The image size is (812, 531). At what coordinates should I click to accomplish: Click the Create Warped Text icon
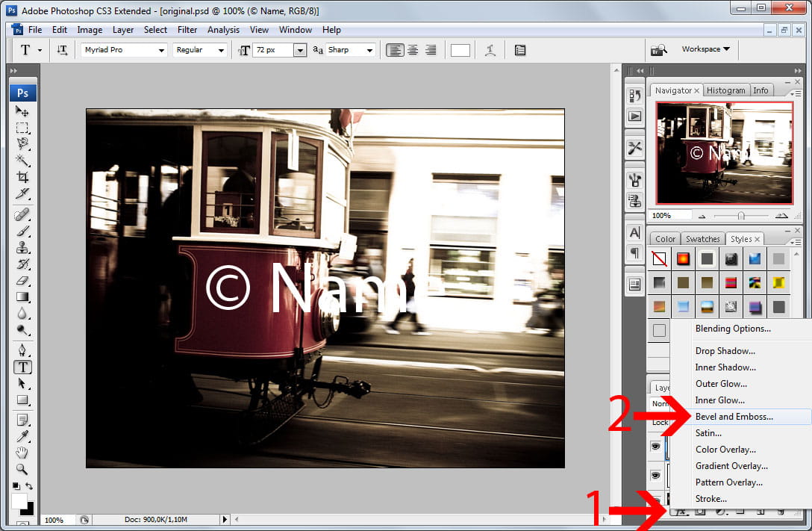coord(490,50)
